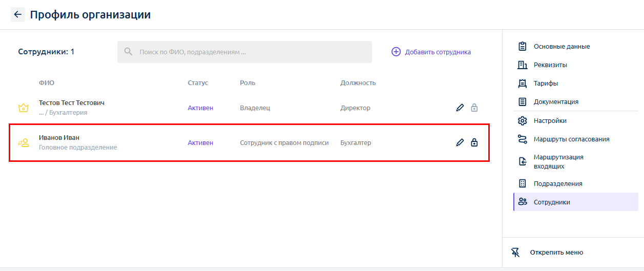Click the crown owner icon beside Тестов
This screenshot has width=644, height=271.
coord(23,108)
